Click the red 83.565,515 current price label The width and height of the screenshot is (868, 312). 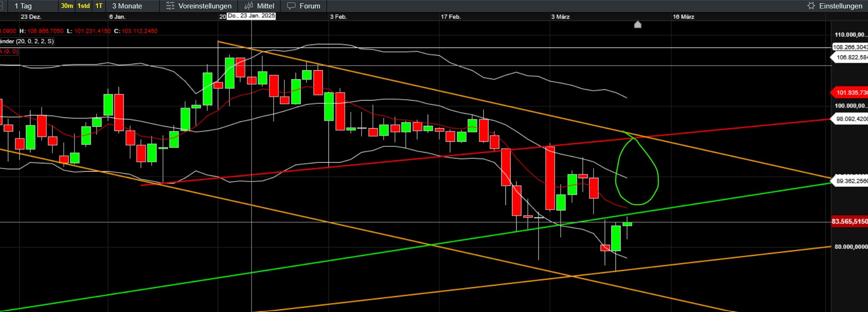(x=850, y=222)
